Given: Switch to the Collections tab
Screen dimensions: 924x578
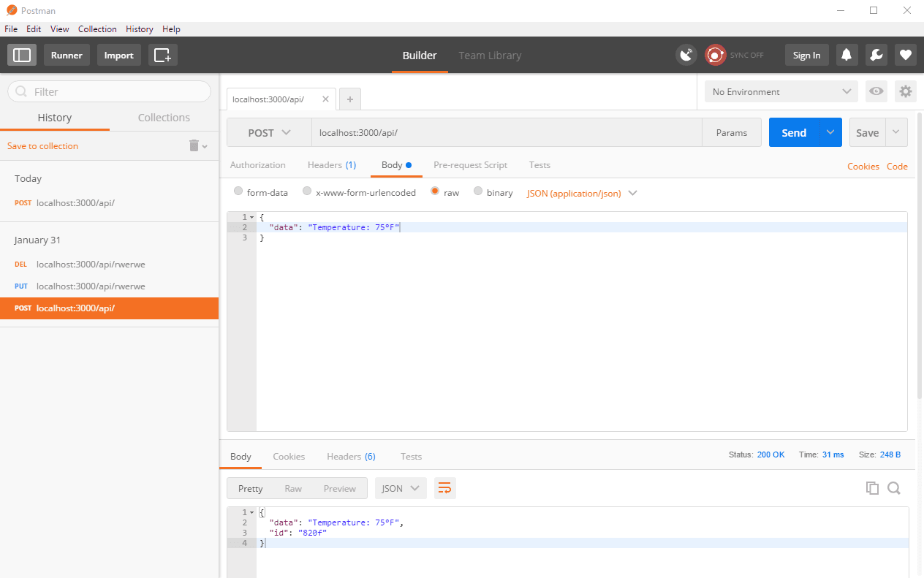Looking at the screenshot, I should pos(164,118).
